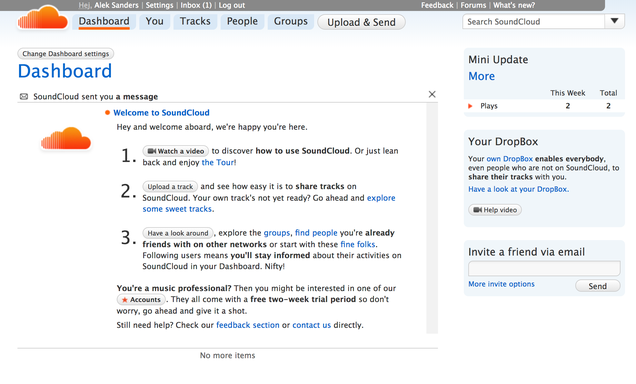Click the "This Week" column header
Image resolution: width=636 pixels, height=384 pixels.
click(x=567, y=93)
